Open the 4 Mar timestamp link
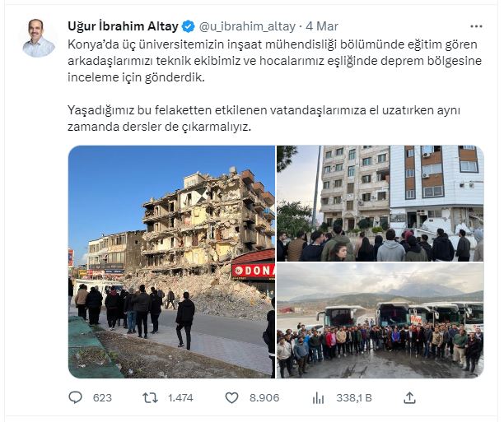The height and width of the screenshot is (422, 504). click(322, 26)
